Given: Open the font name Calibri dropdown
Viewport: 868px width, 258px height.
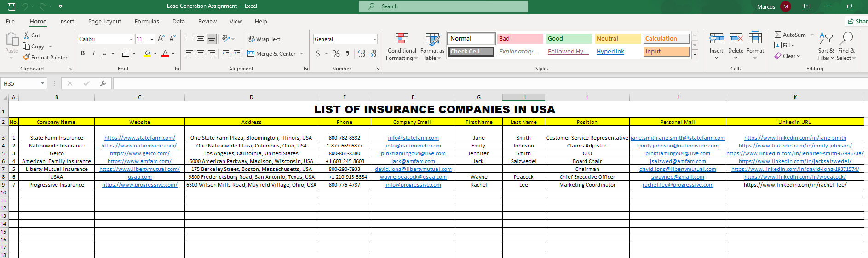Looking at the screenshot, I should tap(131, 39).
